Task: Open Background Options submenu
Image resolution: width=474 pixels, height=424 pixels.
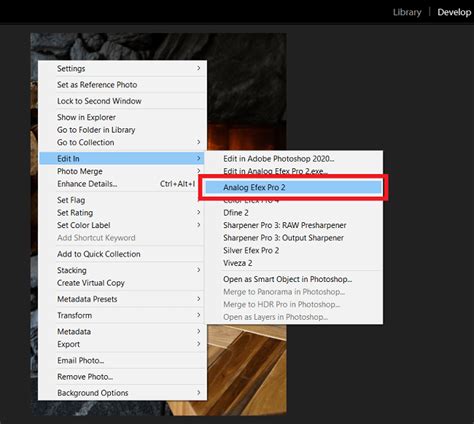Action: point(122,393)
